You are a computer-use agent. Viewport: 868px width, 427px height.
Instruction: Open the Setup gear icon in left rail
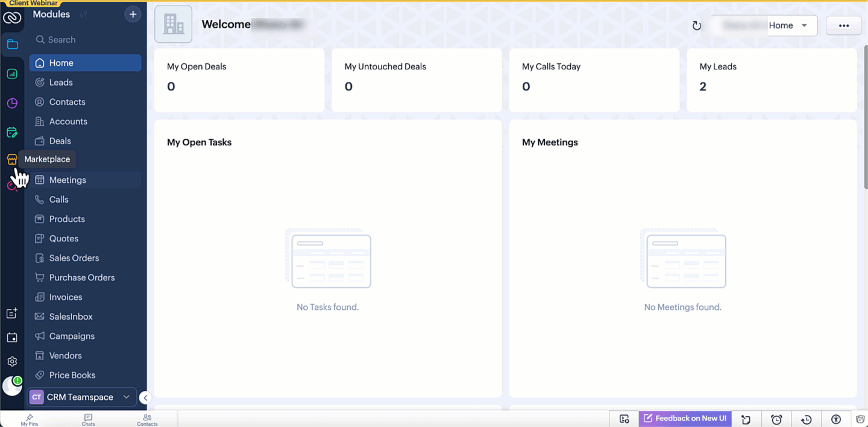pyautogui.click(x=12, y=362)
